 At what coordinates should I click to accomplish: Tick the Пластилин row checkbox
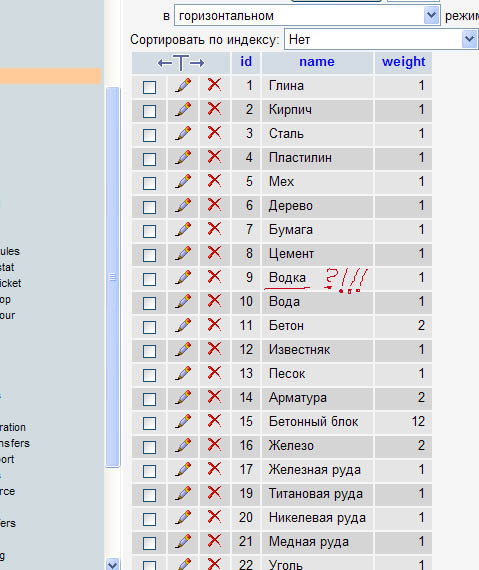[x=149, y=159]
